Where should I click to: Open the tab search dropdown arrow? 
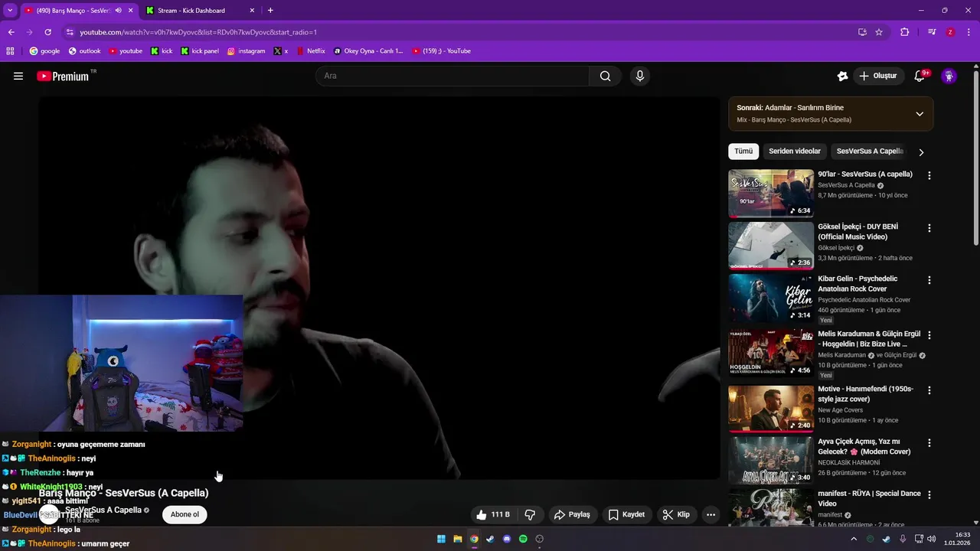point(10,11)
